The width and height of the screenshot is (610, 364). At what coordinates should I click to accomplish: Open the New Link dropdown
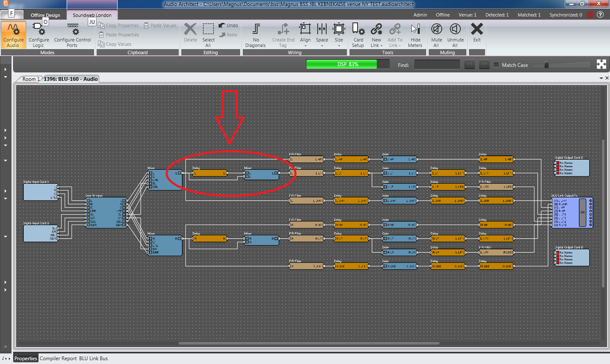[376, 35]
